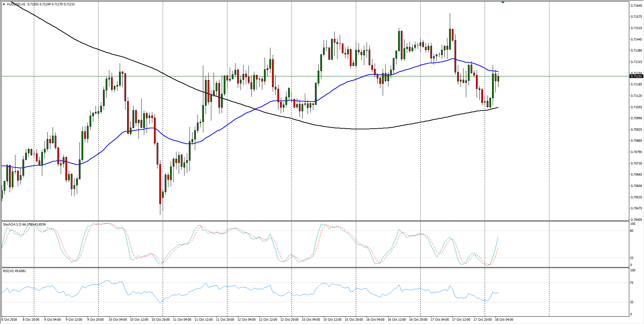The height and width of the screenshot is (324, 644).
Task: Click the 0.70600 price axis label
Action: coord(636,186)
